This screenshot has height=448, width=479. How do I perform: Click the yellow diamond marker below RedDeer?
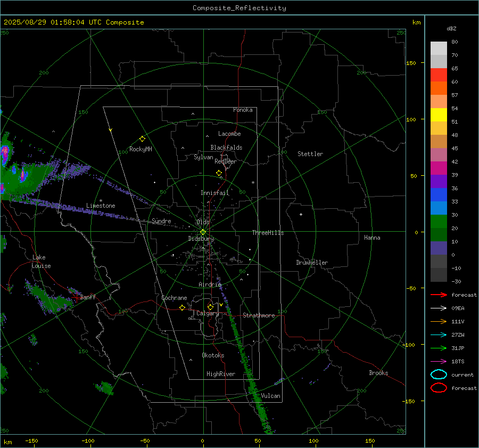pos(219,173)
